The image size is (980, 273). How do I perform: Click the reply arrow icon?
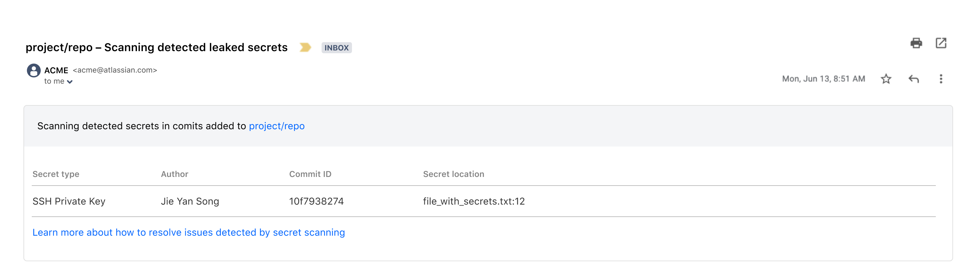pos(914,79)
